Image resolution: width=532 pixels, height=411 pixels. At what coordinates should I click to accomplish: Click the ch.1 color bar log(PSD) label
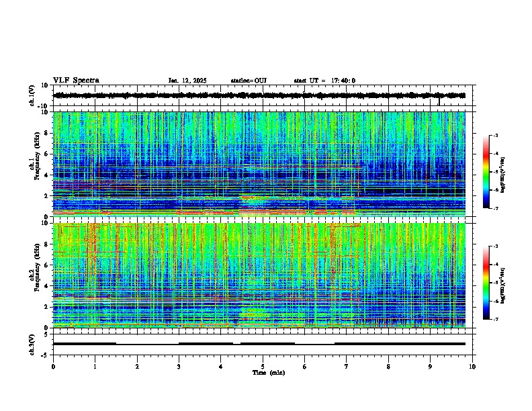(x=502, y=175)
